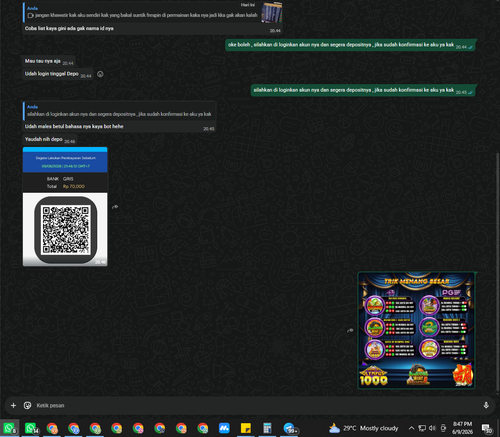Forward the 'Trik Menang Besar' promo image

point(350,330)
